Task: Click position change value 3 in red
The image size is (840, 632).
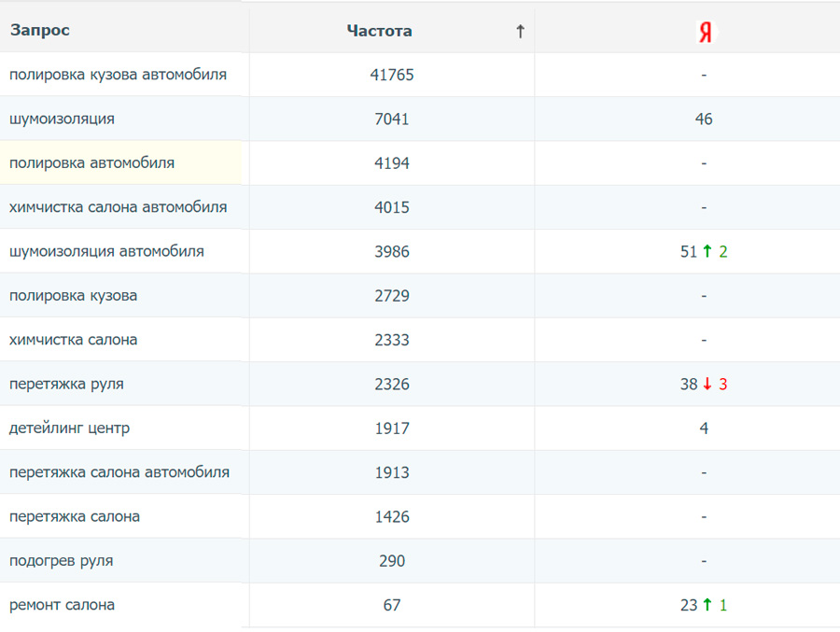Action: (x=722, y=384)
